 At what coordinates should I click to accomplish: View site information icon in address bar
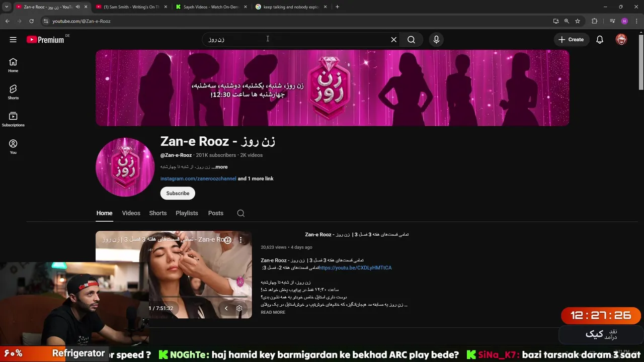pos(46,21)
